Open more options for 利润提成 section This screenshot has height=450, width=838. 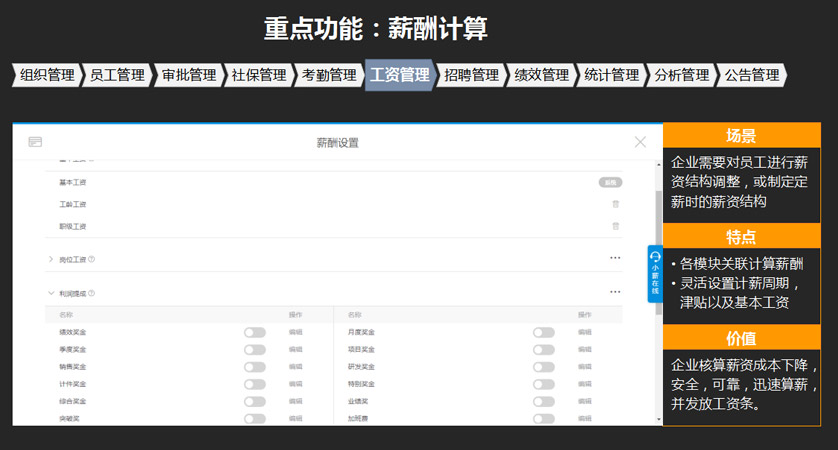tap(615, 292)
